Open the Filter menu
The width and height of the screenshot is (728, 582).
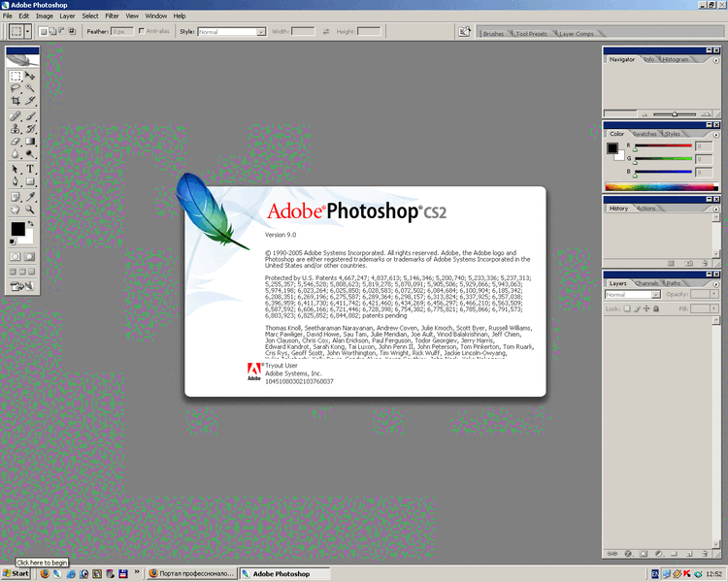tap(112, 16)
